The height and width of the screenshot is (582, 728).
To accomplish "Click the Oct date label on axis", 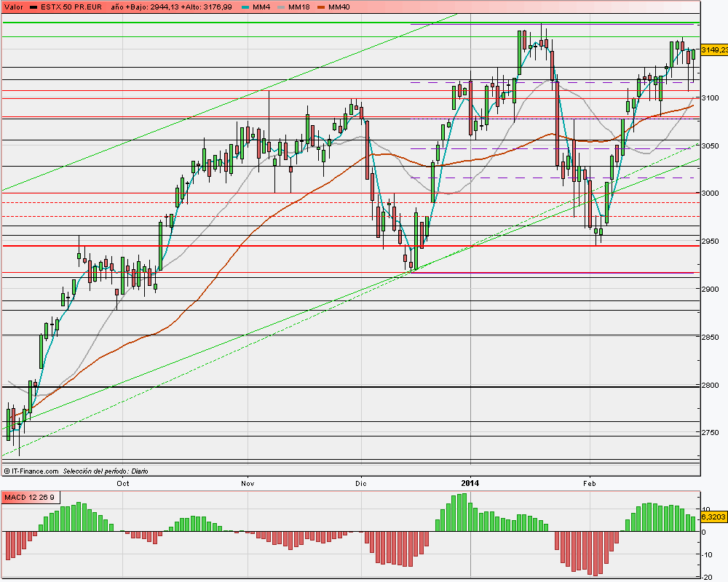I will [x=123, y=484].
